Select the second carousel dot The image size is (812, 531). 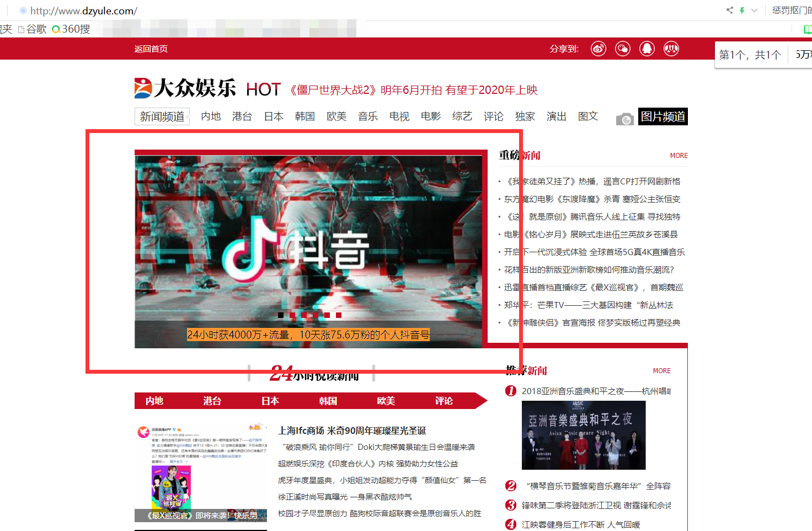(x=292, y=315)
